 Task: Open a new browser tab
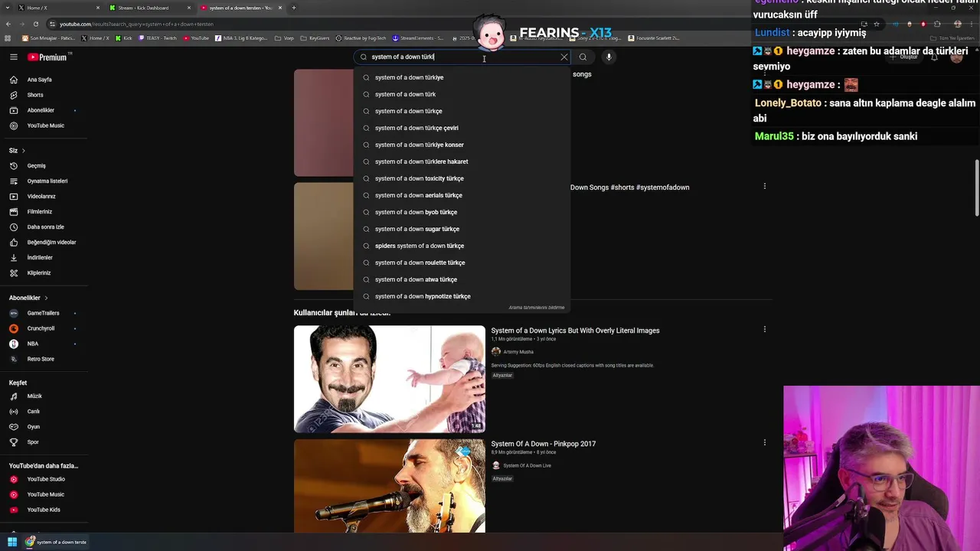[x=293, y=8]
